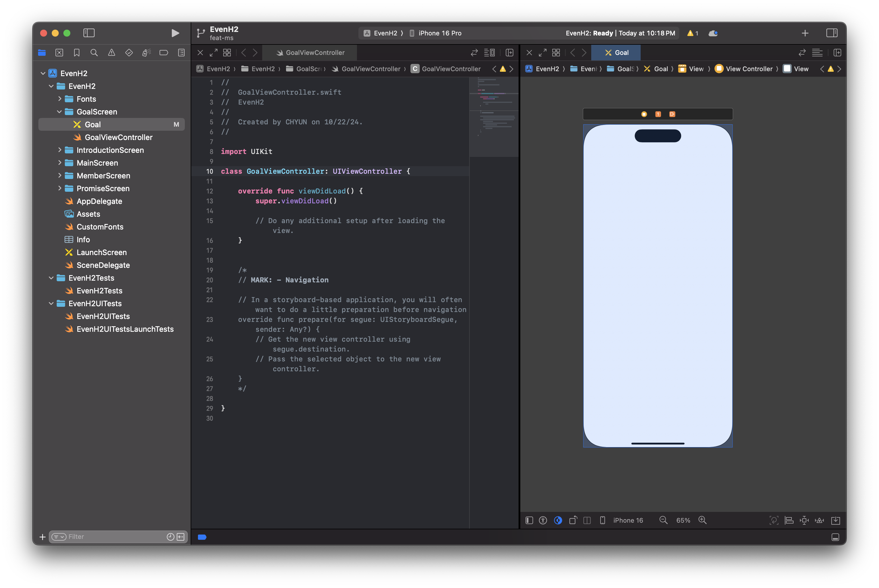Expand the Fonts folder

coord(60,98)
